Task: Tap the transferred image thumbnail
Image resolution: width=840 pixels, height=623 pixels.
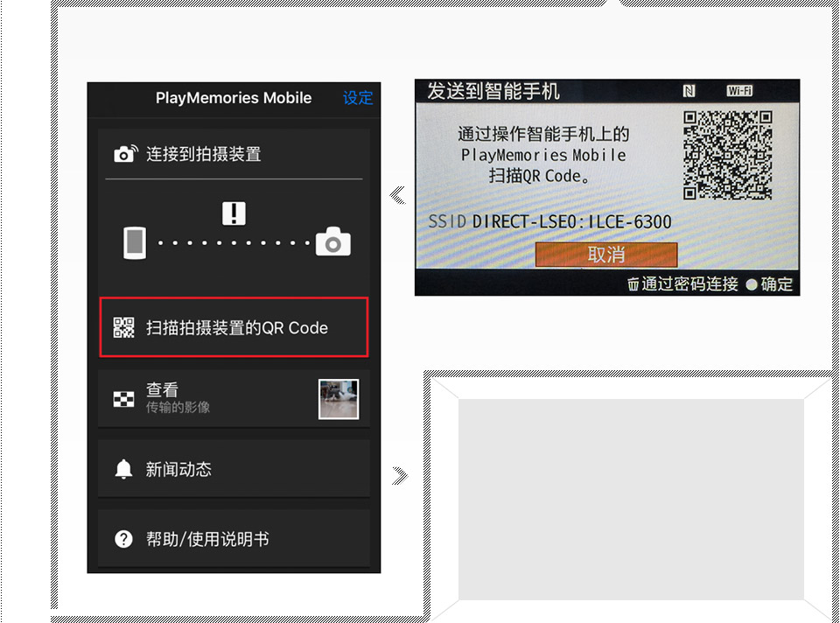Action: tap(339, 399)
